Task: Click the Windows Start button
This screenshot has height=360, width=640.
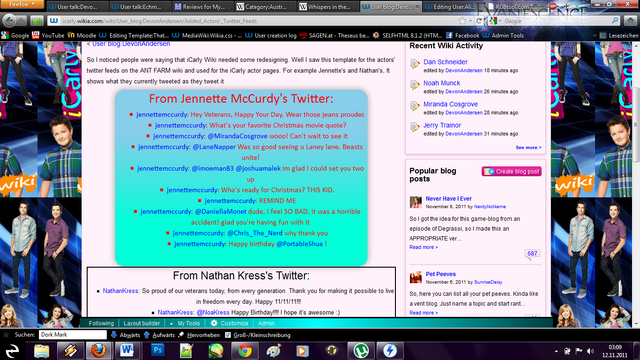Action: (12, 351)
